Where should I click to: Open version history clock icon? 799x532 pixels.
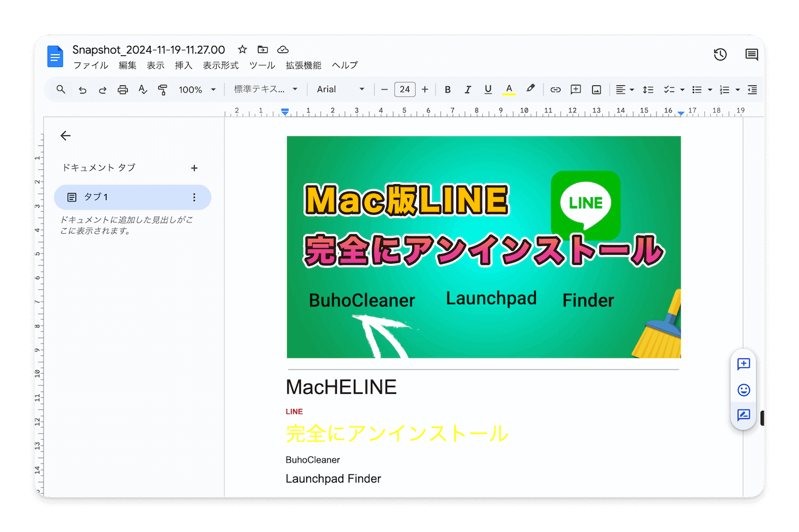(720, 55)
